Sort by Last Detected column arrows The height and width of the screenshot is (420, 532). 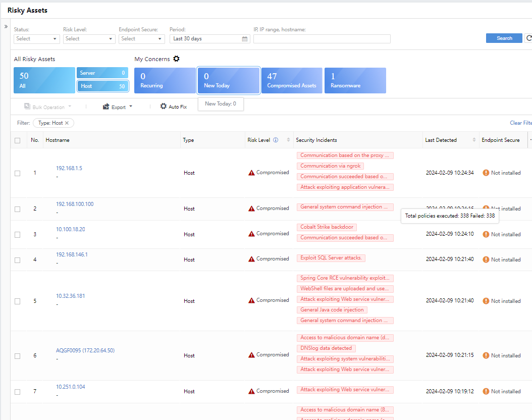tap(474, 140)
